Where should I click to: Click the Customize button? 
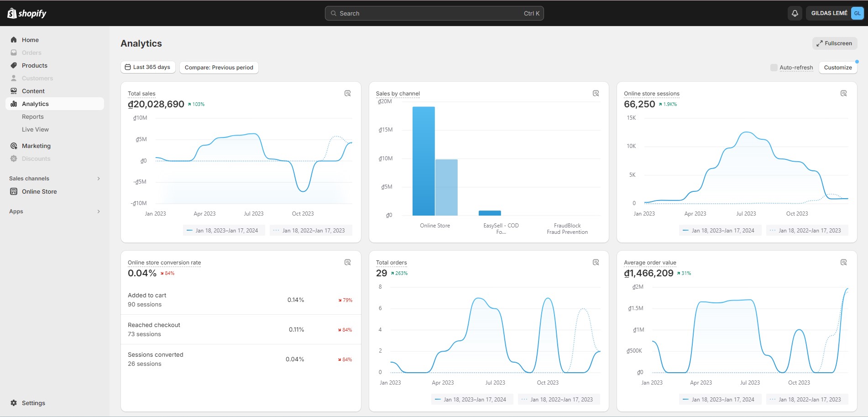tap(838, 68)
